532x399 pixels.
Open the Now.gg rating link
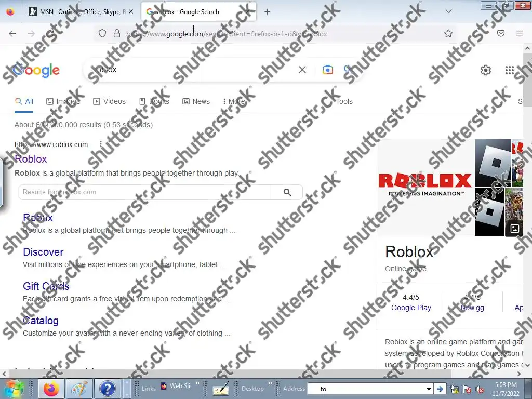click(x=472, y=308)
